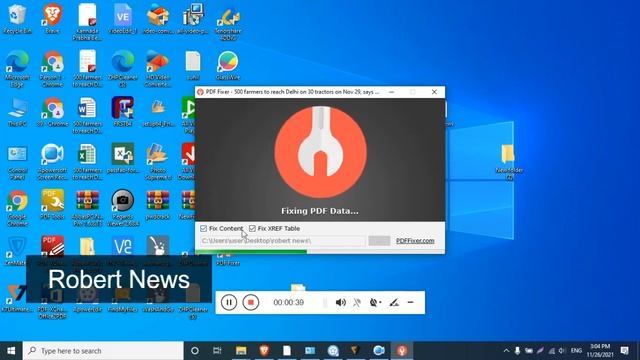Open the system tray volume icon
640x360 pixels.
(x=562, y=351)
